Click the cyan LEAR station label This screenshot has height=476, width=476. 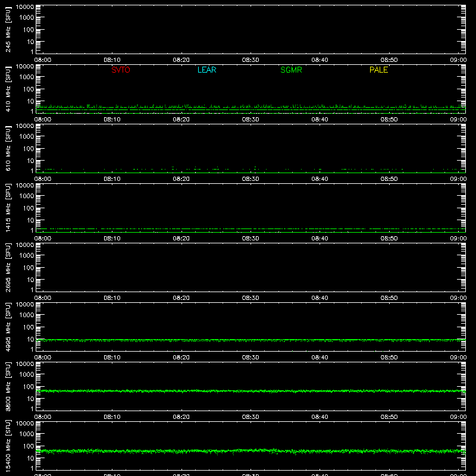point(206,70)
